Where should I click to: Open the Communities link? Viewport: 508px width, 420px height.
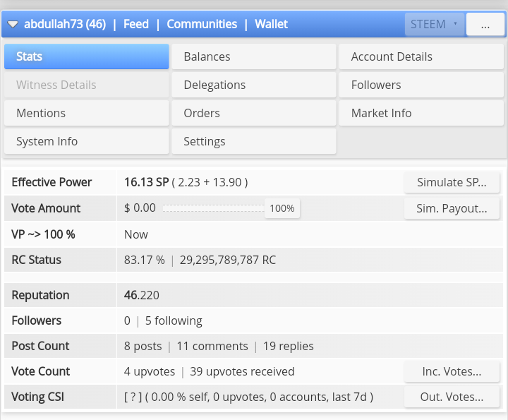click(202, 24)
